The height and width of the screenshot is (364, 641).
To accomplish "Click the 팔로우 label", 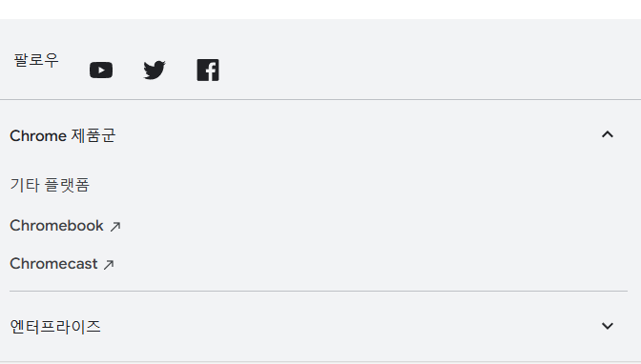I will 36,60.
